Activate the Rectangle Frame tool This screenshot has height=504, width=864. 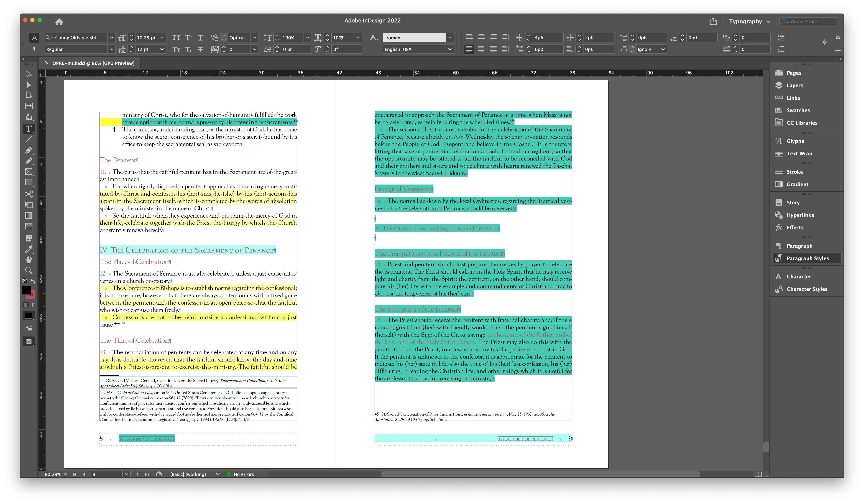29,172
